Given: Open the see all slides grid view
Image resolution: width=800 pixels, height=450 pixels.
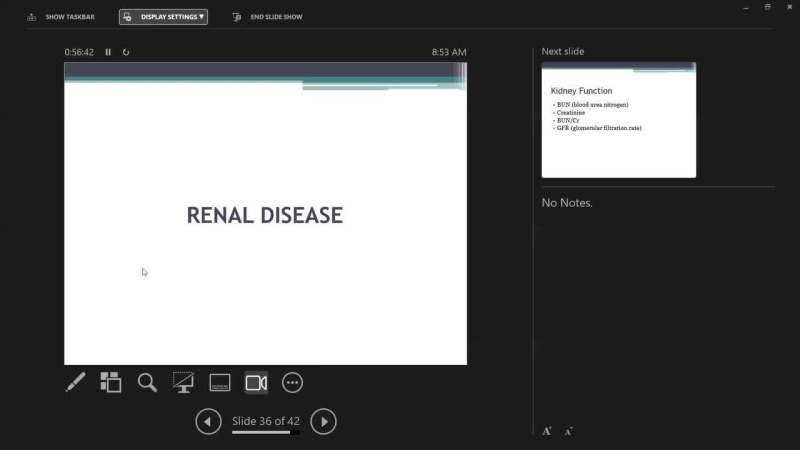Looking at the screenshot, I should coord(111,382).
